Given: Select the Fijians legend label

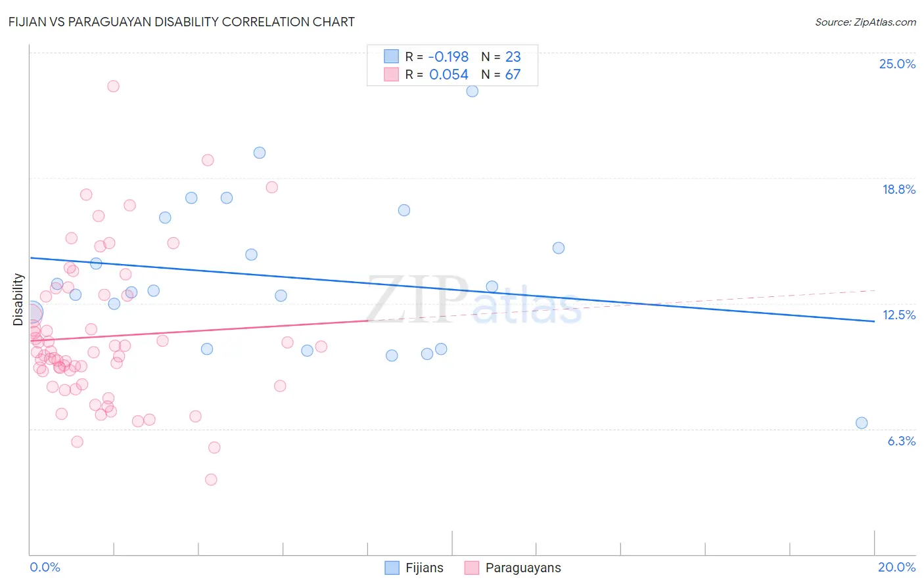Looking at the screenshot, I should point(425,568).
